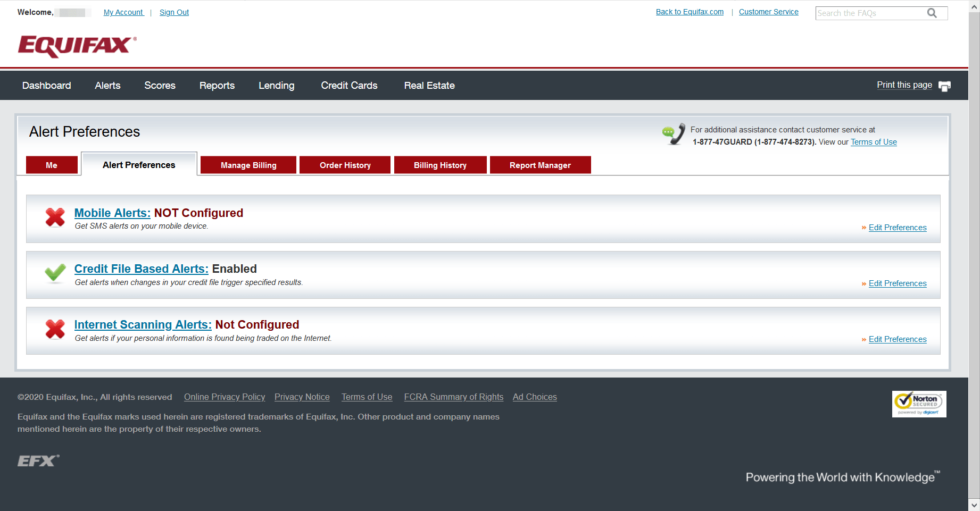Click the phone assistance icon near customer service info
The width and height of the screenshot is (980, 511).
(672, 134)
